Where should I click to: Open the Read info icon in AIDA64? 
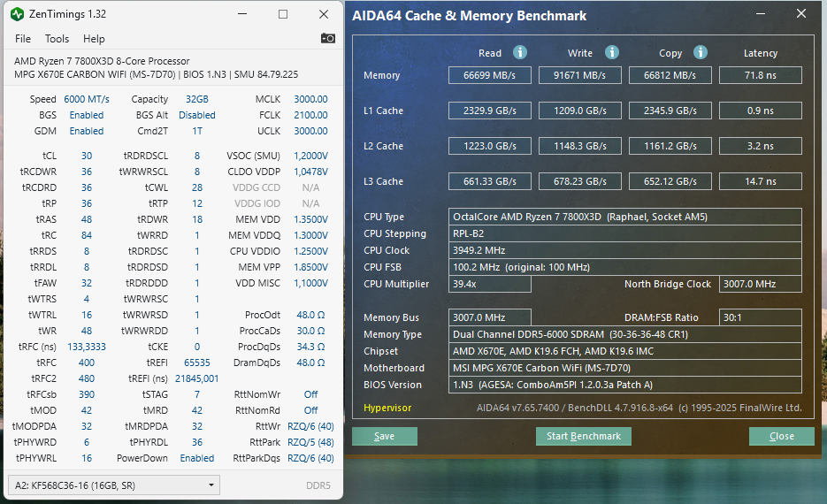(x=519, y=52)
